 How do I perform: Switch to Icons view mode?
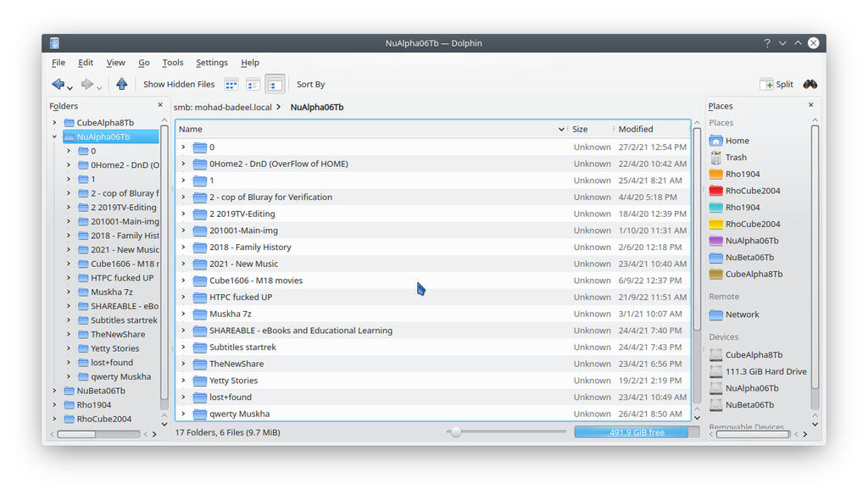point(231,85)
